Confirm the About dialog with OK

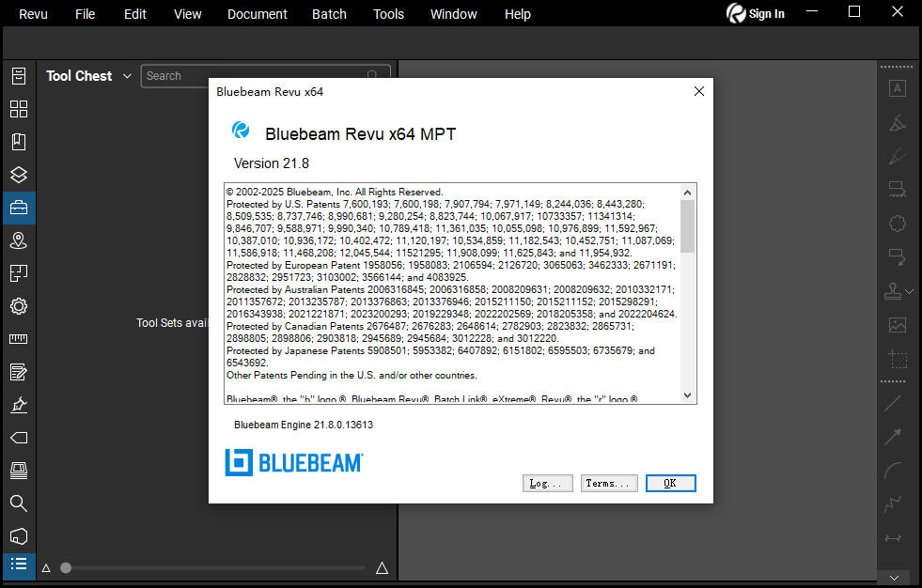pyautogui.click(x=670, y=484)
